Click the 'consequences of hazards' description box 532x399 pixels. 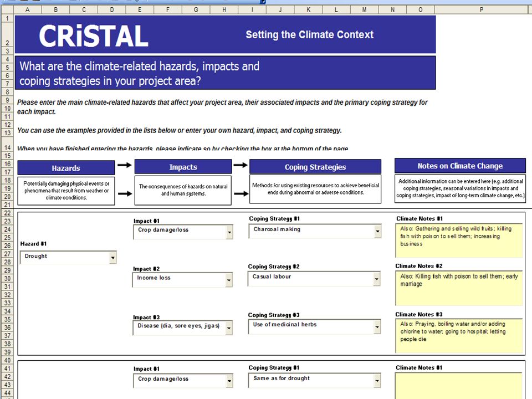[183, 190]
